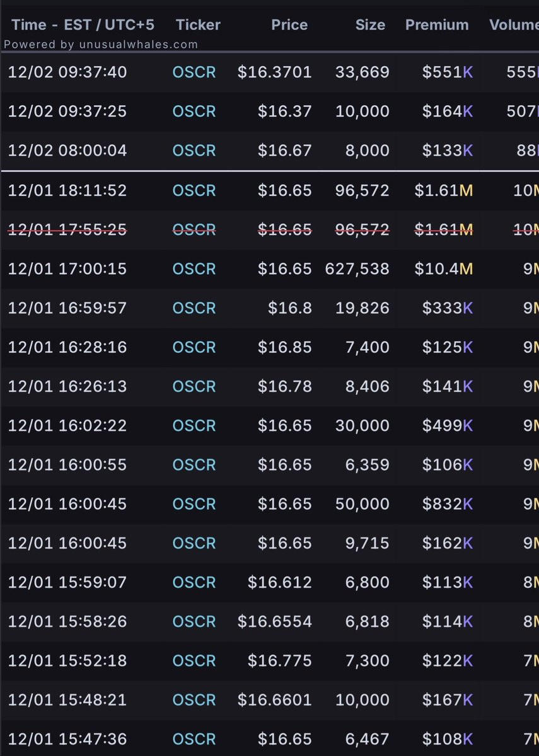Screen dimensions: 539x756
Task: Click OSCR ticker at 16:59:57
Action: [x=194, y=308]
